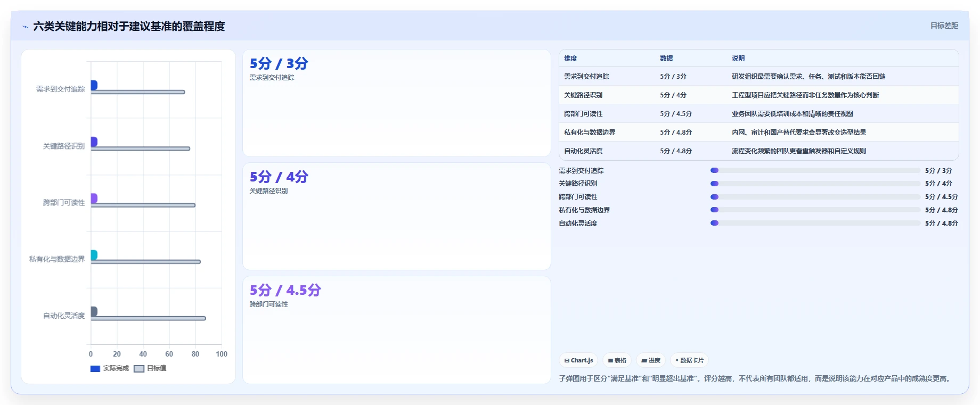This screenshot has width=980, height=405.
Task: Click the 目标差距 tag in the header
Action: (944, 26)
